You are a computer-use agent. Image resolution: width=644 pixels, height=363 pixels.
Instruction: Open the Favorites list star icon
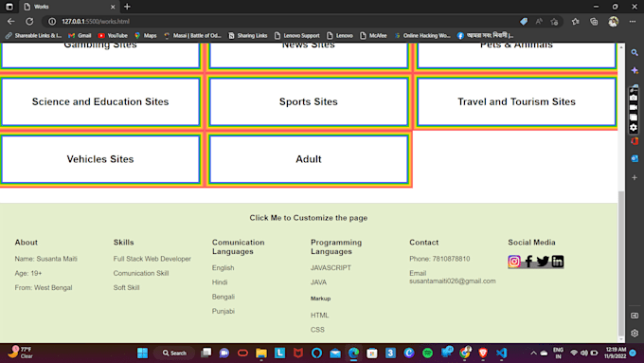click(x=576, y=22)
